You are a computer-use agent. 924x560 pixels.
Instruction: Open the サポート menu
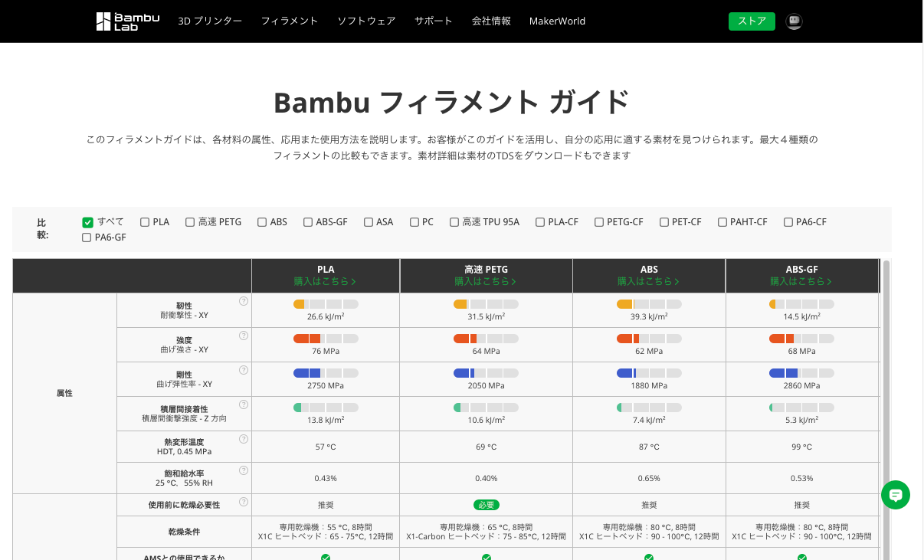[x=434, y=21]
